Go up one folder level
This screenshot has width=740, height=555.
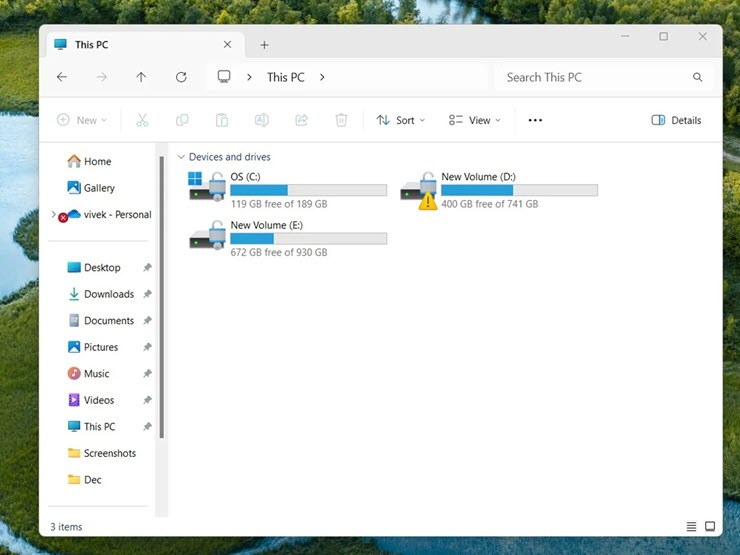[141, 77]
